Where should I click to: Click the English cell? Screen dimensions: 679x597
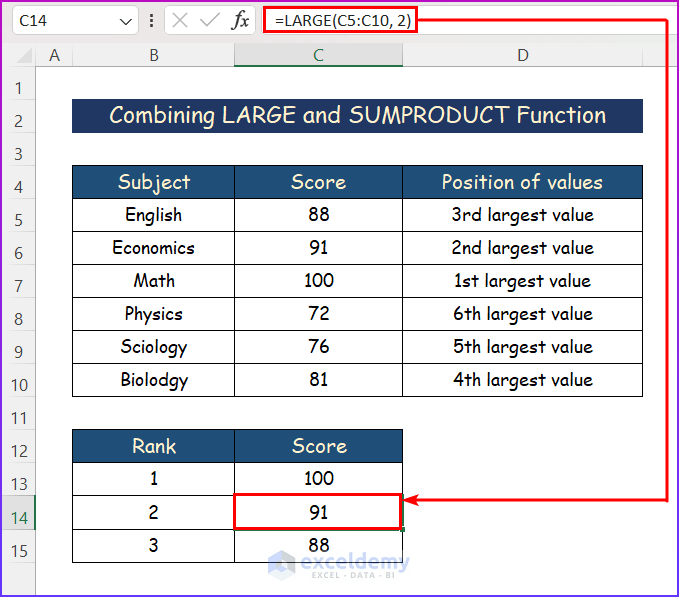153,215
